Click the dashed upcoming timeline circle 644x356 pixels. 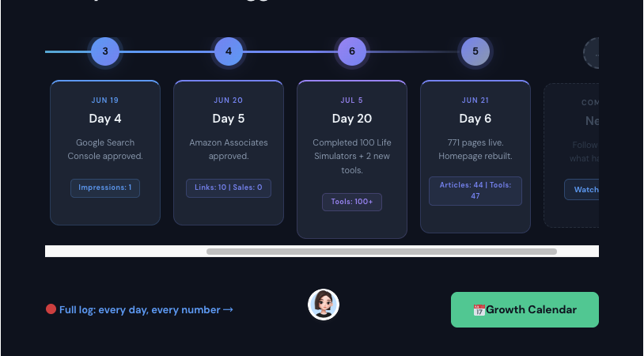[591, 53]
